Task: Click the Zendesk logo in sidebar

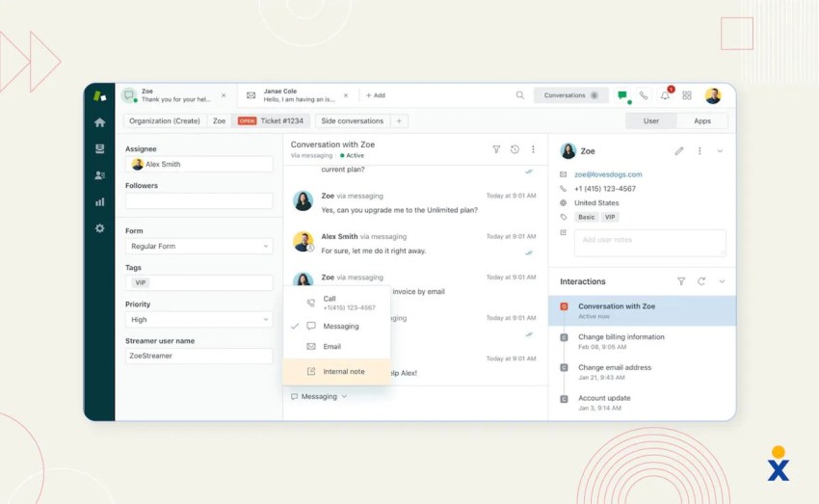Action: point(100,96)
